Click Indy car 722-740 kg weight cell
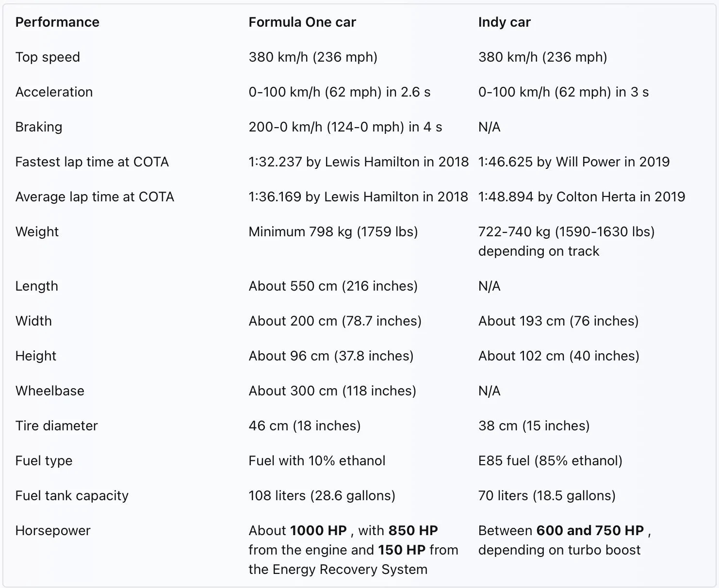Viewport: 719px width, 588px height. (x=567, y=242)
